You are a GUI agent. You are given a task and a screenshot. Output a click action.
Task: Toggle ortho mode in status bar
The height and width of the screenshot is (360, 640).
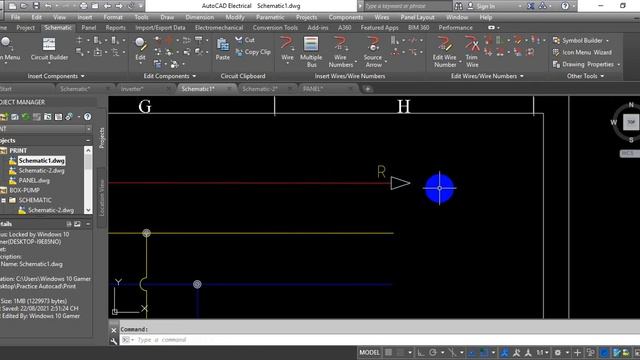click(420, 353)
